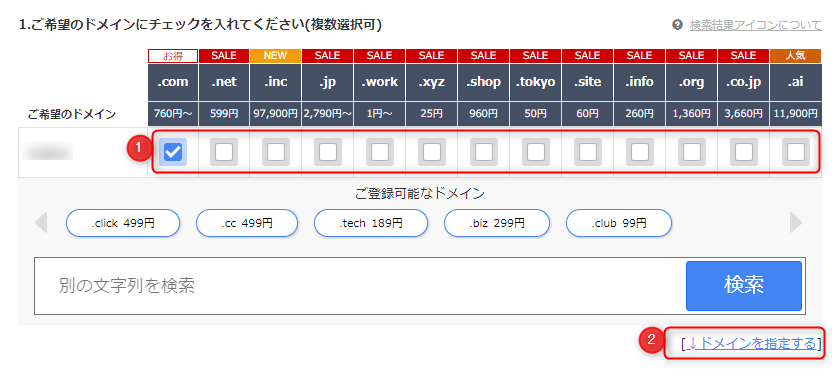The width and height of the screenshot is (832, 378).
Task: Check the .net domain checkbox
Action: coord(224,152)
